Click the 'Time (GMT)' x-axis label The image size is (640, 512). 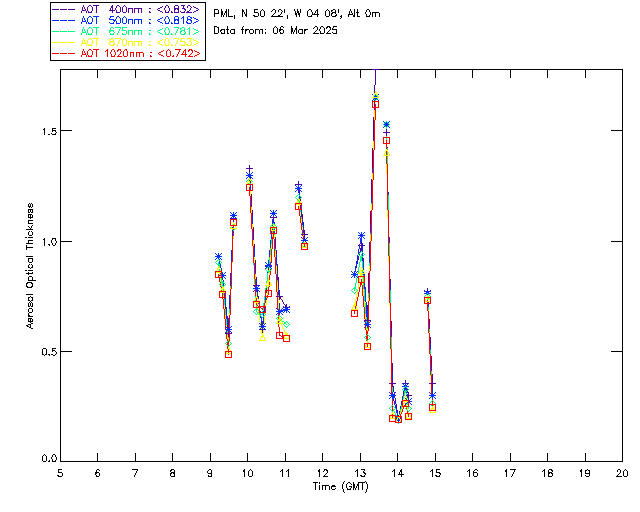click(x=341, y=485)
